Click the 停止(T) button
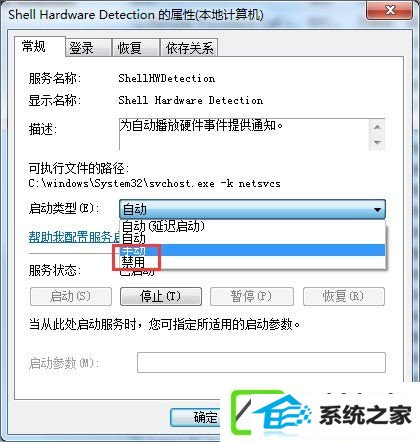Image resolution: width=420 pixels, height=442 pixels. point(161,296)
